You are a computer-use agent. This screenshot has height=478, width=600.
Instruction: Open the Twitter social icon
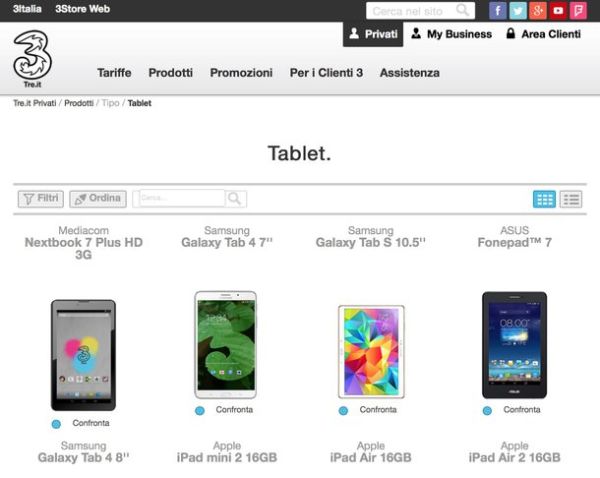517,10
